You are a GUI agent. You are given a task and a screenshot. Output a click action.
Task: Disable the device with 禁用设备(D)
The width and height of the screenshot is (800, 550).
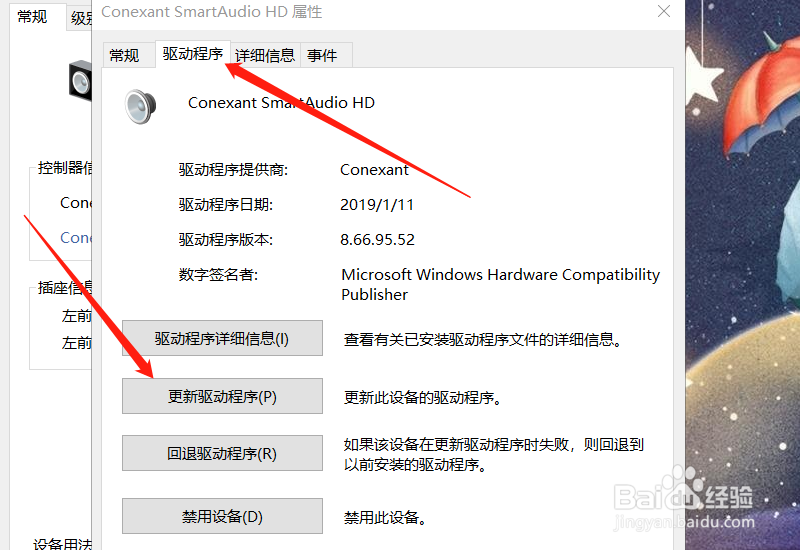tap(222, 517)
